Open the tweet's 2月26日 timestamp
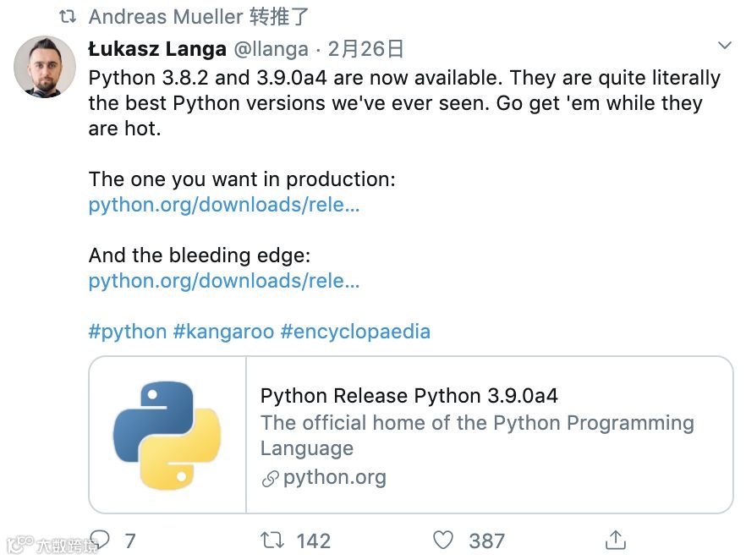This screenshot has width=746, height=560. pyautogui.click(x=365, y=49)
